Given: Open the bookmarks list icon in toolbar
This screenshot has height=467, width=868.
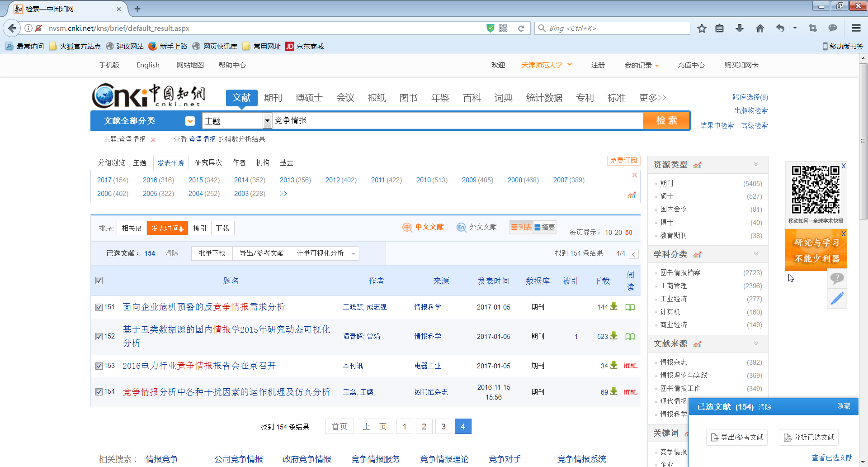Looking at the screenshot, I should tap(720, 28).
